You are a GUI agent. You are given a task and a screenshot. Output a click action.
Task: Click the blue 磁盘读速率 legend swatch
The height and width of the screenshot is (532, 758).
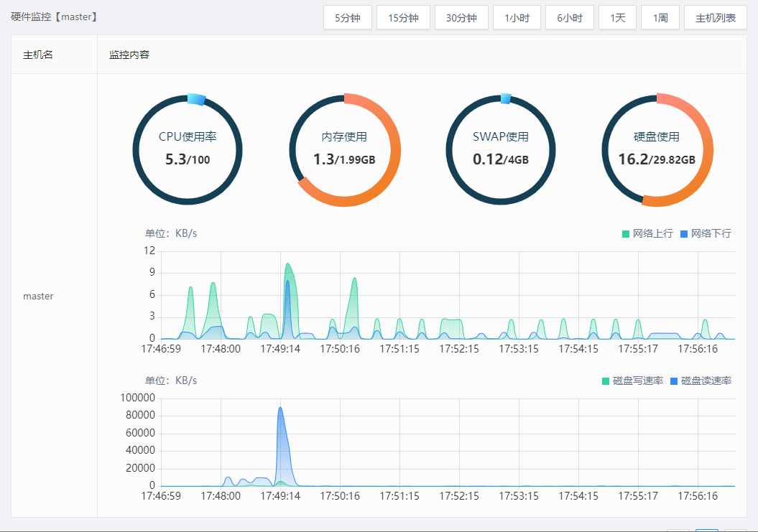675,381
